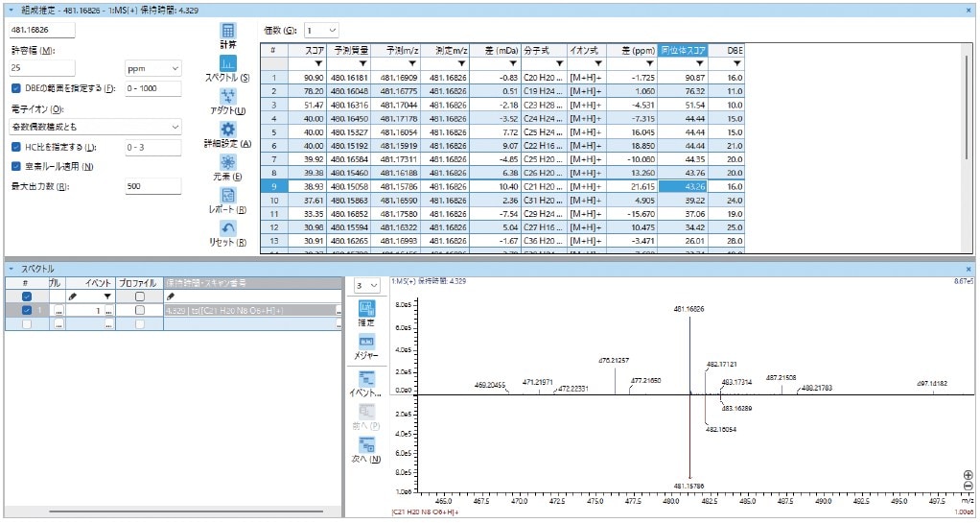Click the リセット (Reset) arrow icon

[x=228, y=228]
